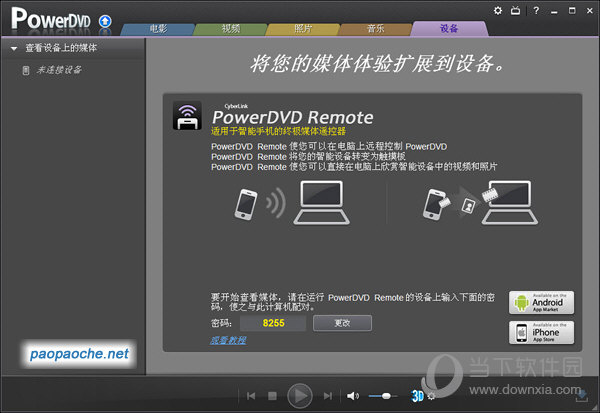Click the PowerDVD logo in title bar
The image size is (600, 413).
pos(51,19)
